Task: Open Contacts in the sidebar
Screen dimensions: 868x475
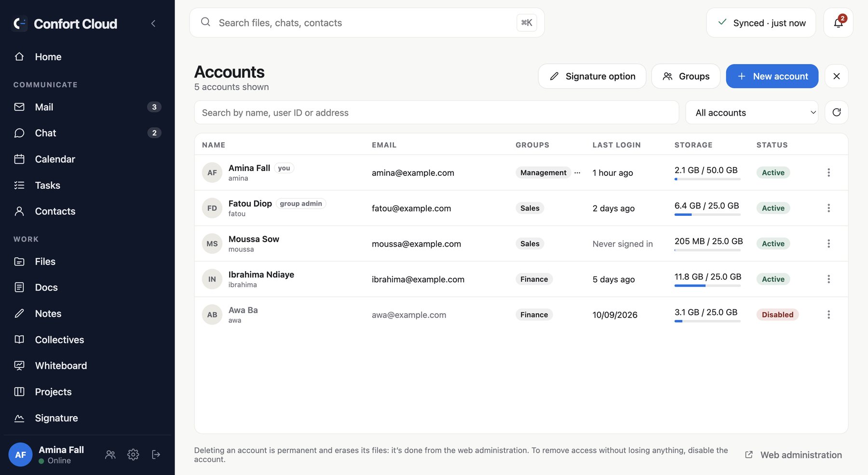Action: (x=87, y=211)
